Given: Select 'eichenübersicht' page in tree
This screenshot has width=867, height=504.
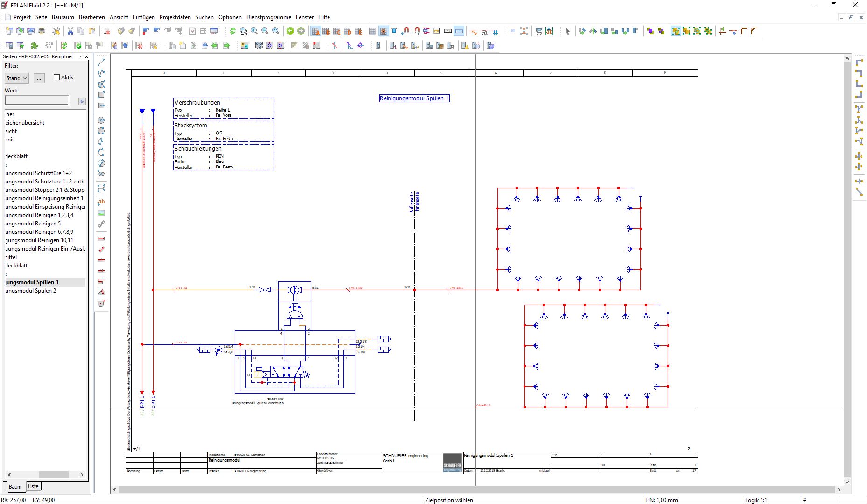Looking at the screenshot, I should pyautogui.click(x=25, y=123).
